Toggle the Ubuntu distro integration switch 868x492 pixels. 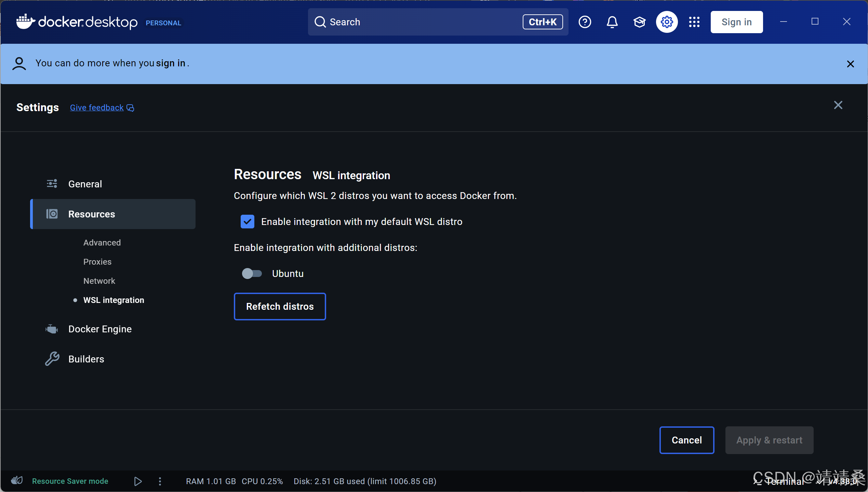coord(252,274)
